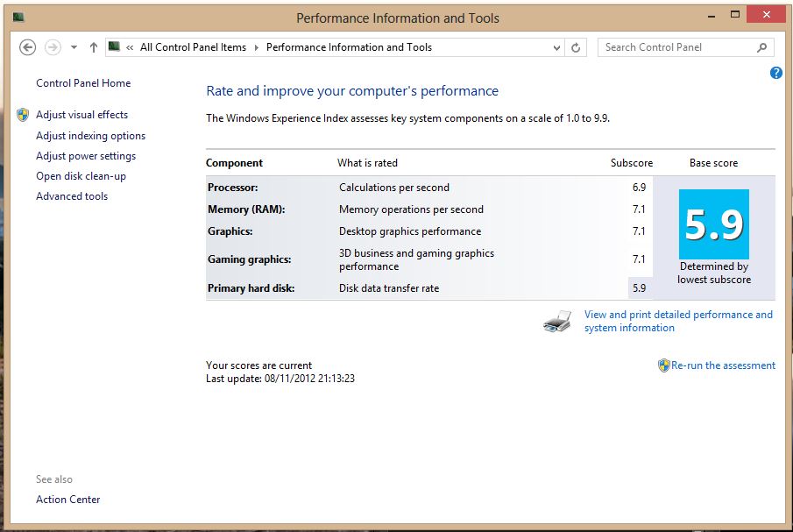The image size is (793, 532).
Task: Expand the address bar history dropdown
Action: pyautogui.click(x=556, y=47)
